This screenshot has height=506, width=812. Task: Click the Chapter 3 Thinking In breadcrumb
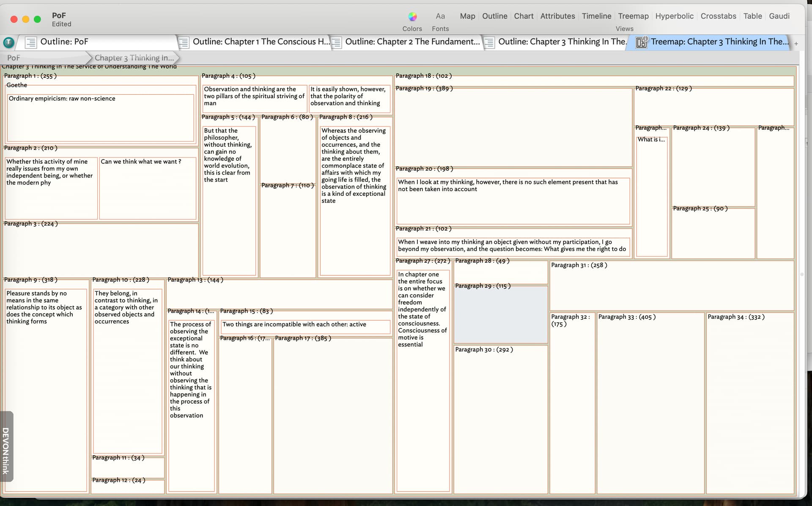tap(134, 58)
